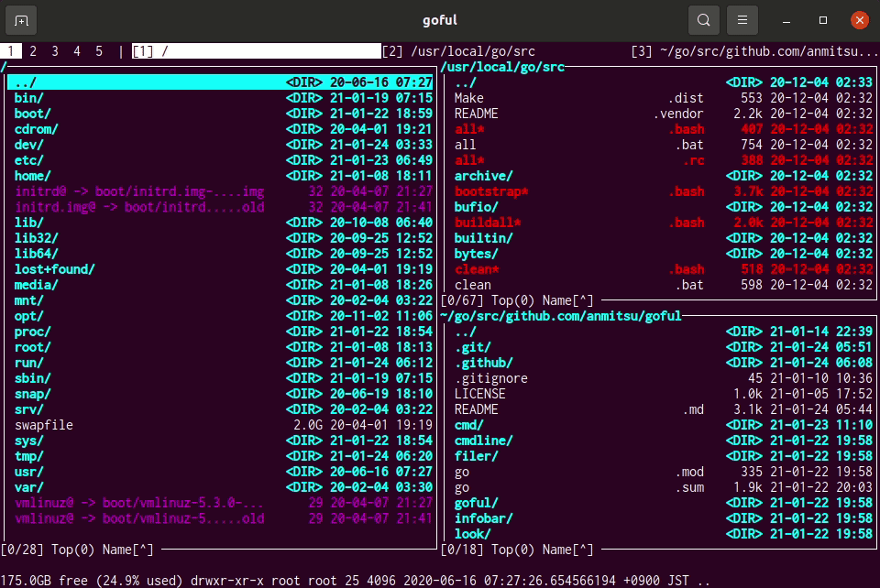Open the lost+found/ directory
The width and height of the screenshot is (880, 588).
click(x=224, y=269)
